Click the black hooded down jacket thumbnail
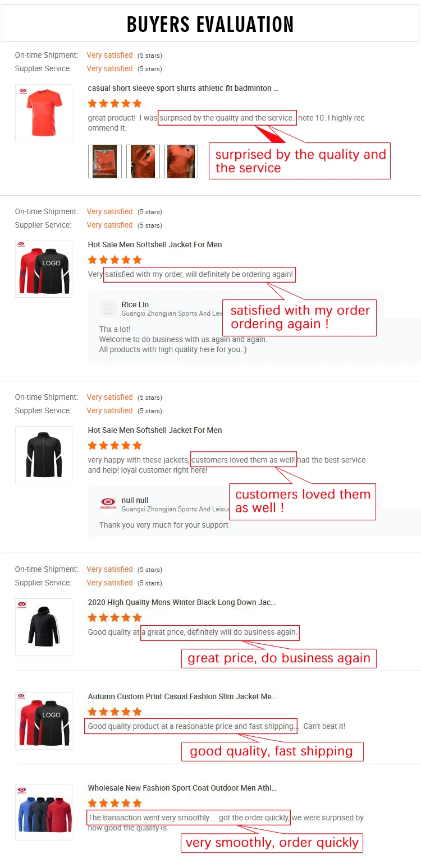The image size is (421, 868). pyautogui.click(x=44, y=627)
